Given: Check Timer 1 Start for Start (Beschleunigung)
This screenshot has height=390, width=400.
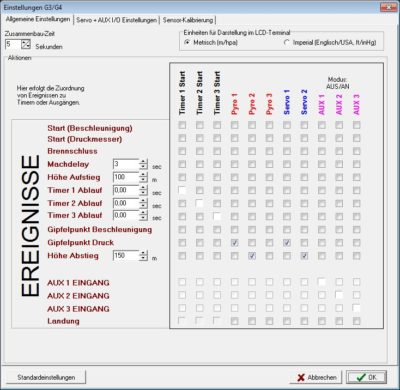Looking at the screenshot, I should pos(182,125).
